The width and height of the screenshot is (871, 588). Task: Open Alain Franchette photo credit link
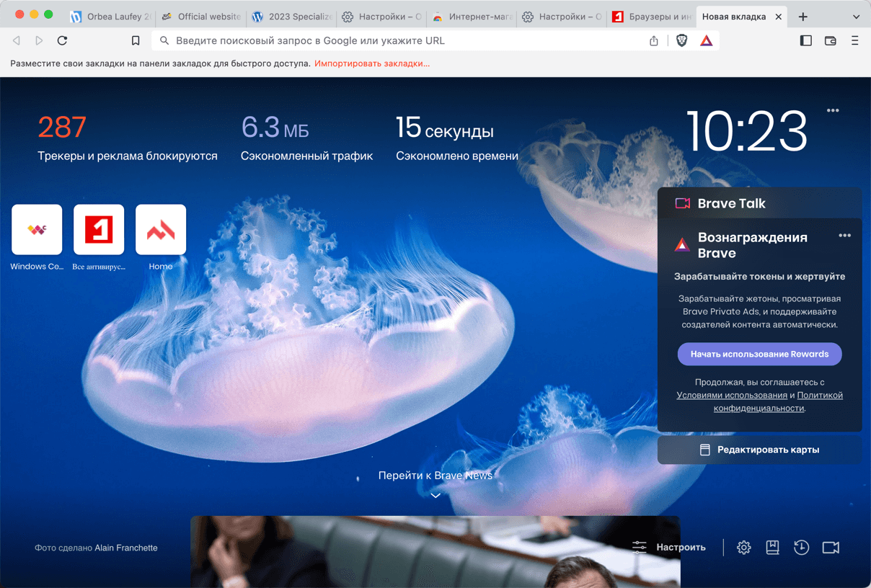126,548
